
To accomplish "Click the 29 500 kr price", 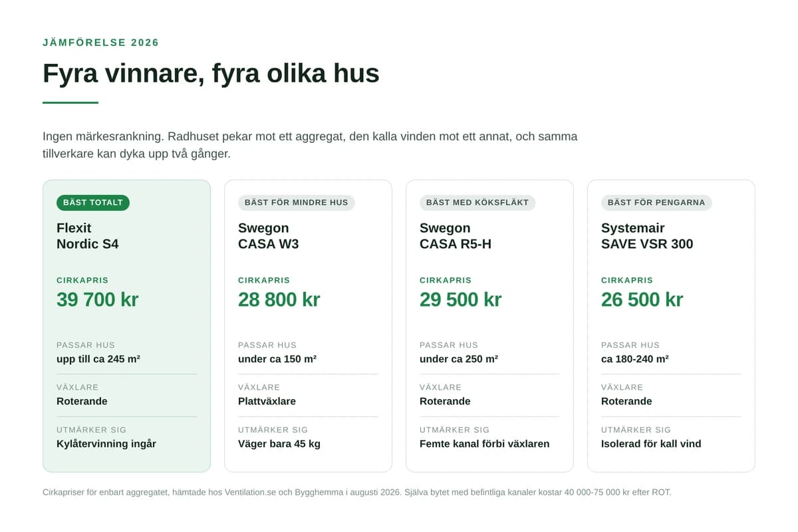I will click(x=461, y=299).
